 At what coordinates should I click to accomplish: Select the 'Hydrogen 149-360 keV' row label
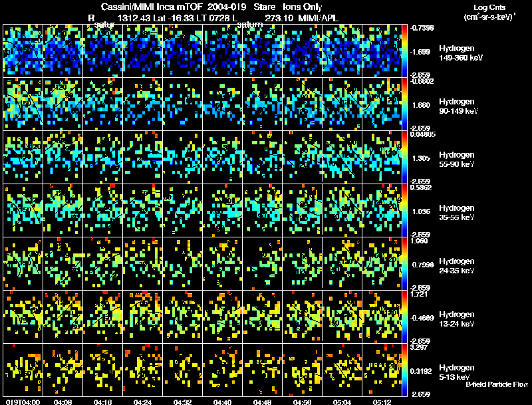pyautogui.click(x=460, y=53)
